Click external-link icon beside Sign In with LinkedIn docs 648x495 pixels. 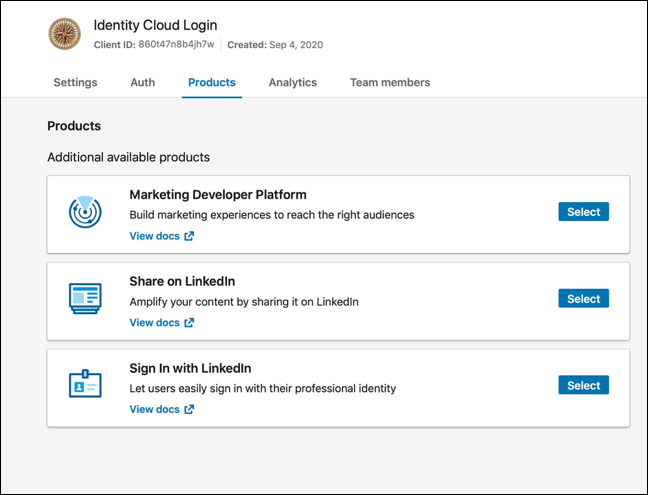pos(189,410)
